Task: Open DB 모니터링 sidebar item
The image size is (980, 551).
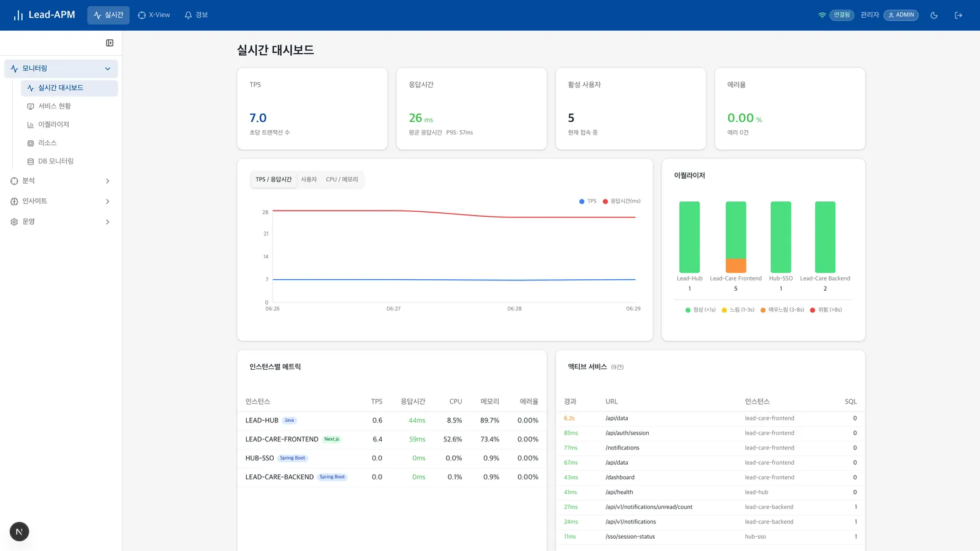Action: coord(69,162)
